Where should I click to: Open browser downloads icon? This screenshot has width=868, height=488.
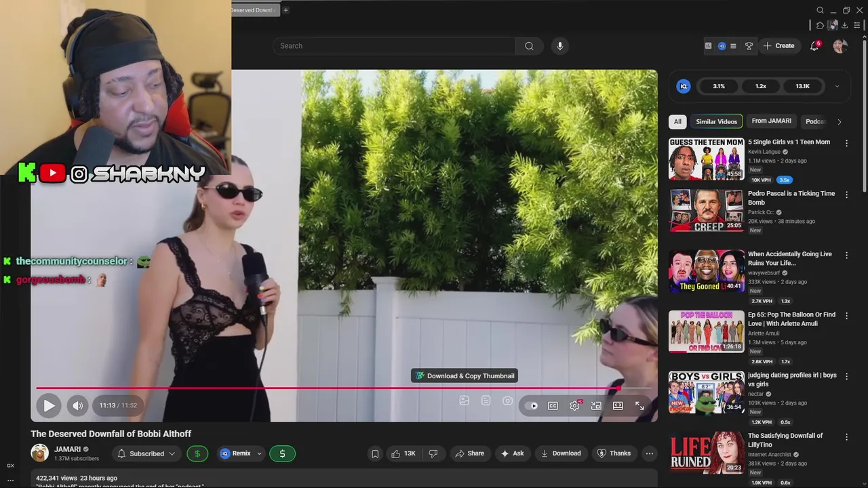(844, 26)
